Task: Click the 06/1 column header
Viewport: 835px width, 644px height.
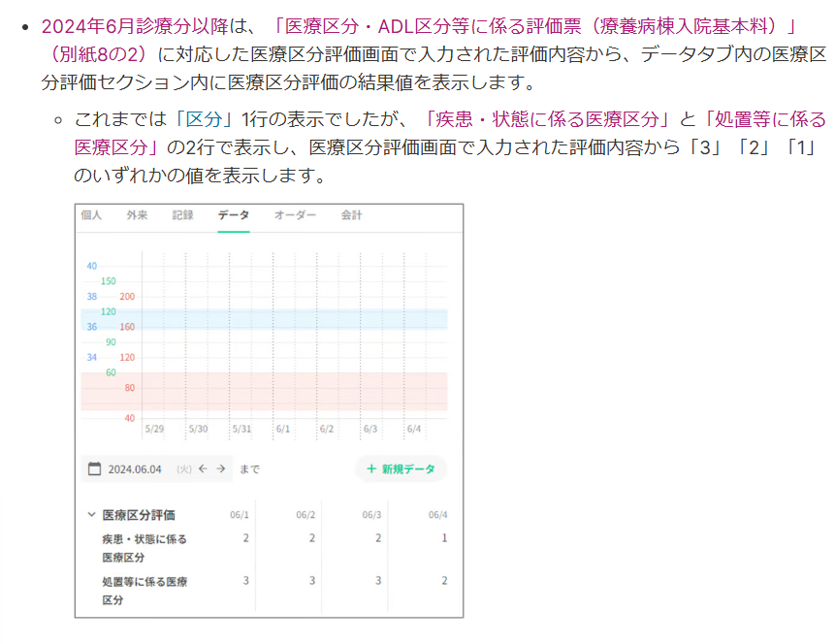Action: 240,515
